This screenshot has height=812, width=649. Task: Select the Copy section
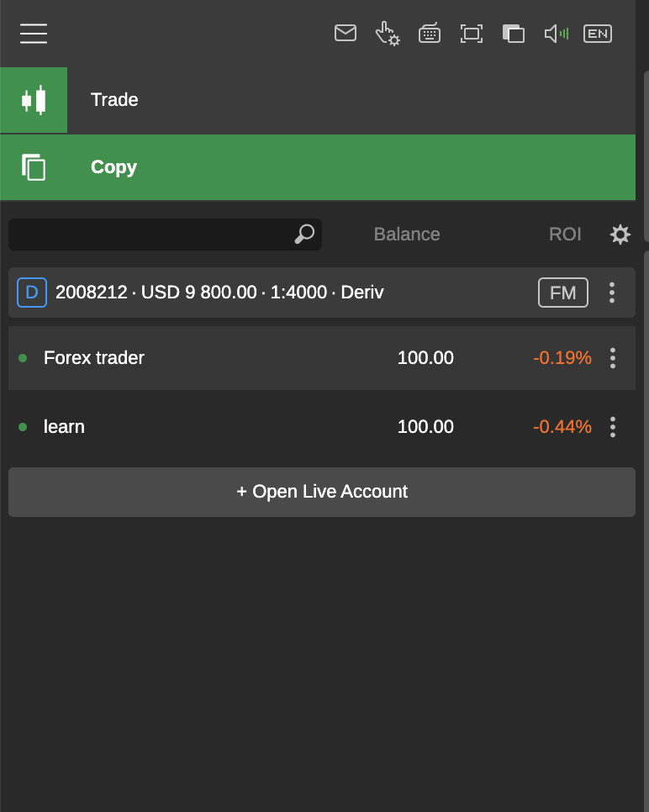pos(114,167)
